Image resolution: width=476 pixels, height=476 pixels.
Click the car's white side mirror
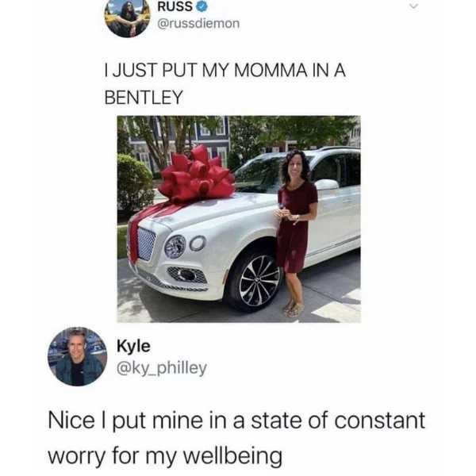(327, 184)
